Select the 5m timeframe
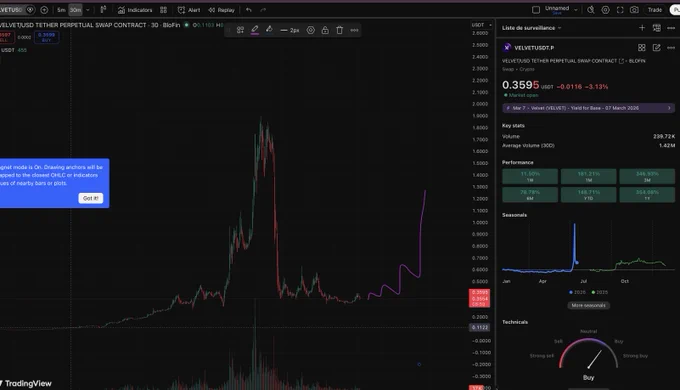This screenshot has height=390, width=680. pyautogui.click(x=61, y=10)
